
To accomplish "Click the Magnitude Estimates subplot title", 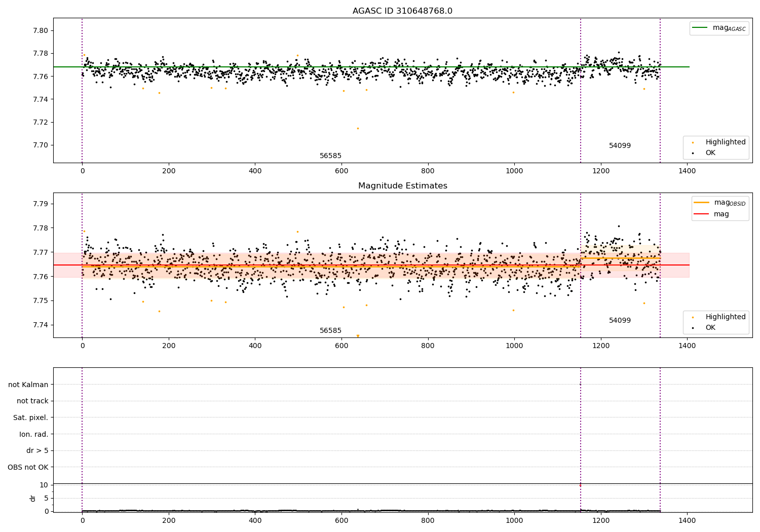I will tap(402, 186).
